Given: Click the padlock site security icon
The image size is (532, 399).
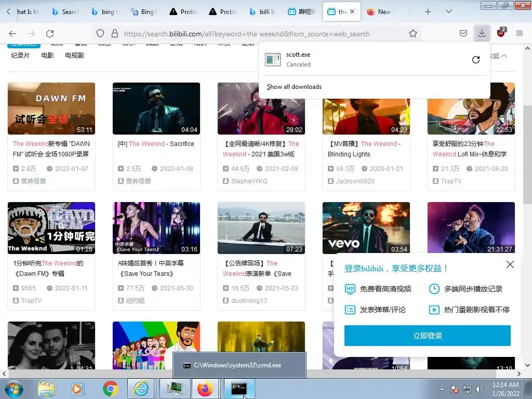Looking at the screenshot, I should [115, 34].
